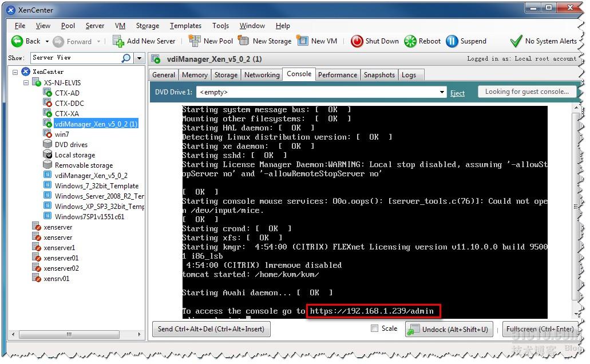The height and width of the screenshot is (364, 590).
Task: Open the View menu
Action: pos(43,26)
